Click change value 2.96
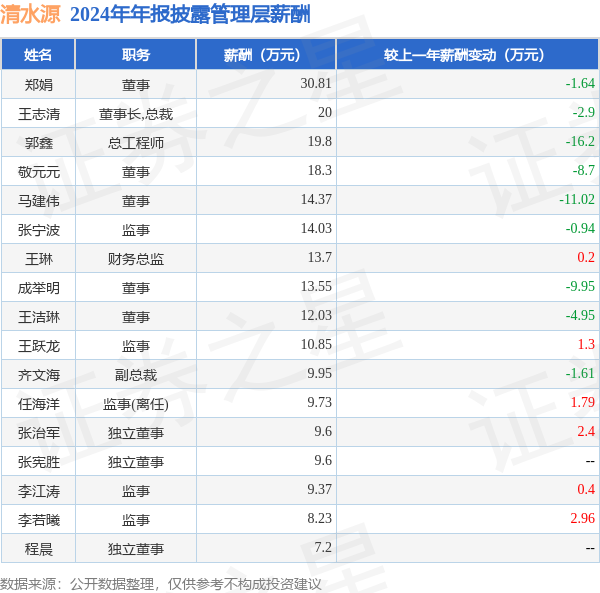The height and width of the screenshot is (593, 600). pos(583,519)
